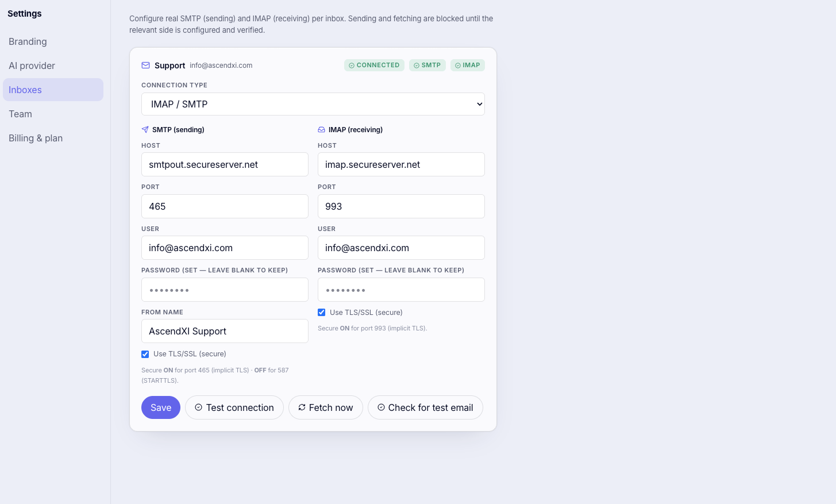The height and width of the screenshot is (504, 836).
Task: Click the SMTP host field smtpout.secureserver.net
Action: click(x=225, y=164)
